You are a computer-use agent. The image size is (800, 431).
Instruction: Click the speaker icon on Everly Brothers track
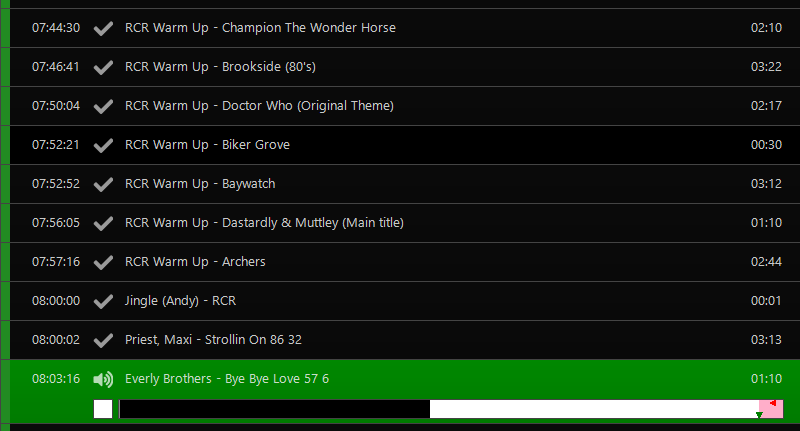[103, 379]
